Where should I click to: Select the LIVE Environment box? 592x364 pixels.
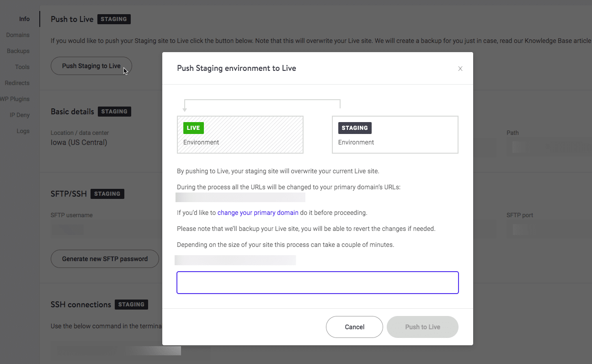(x=240, y=134)
